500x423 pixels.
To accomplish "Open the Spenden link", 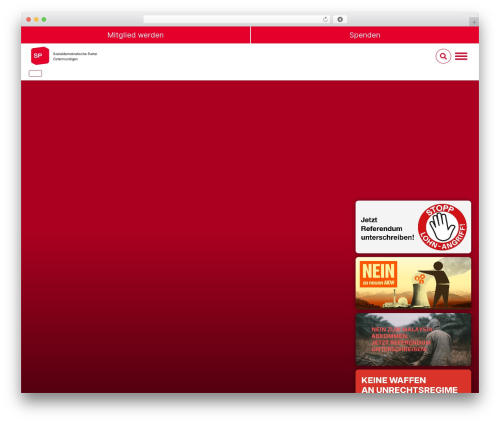I will [365, 35].
